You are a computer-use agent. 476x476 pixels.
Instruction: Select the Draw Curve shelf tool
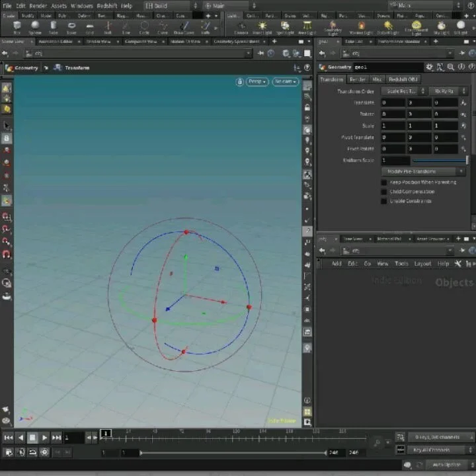point(184,27)
